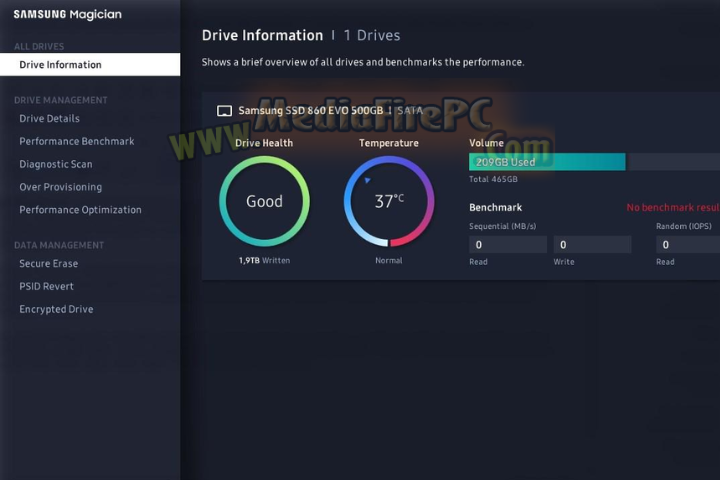Open Secure Erase

(x=49, y=264)
